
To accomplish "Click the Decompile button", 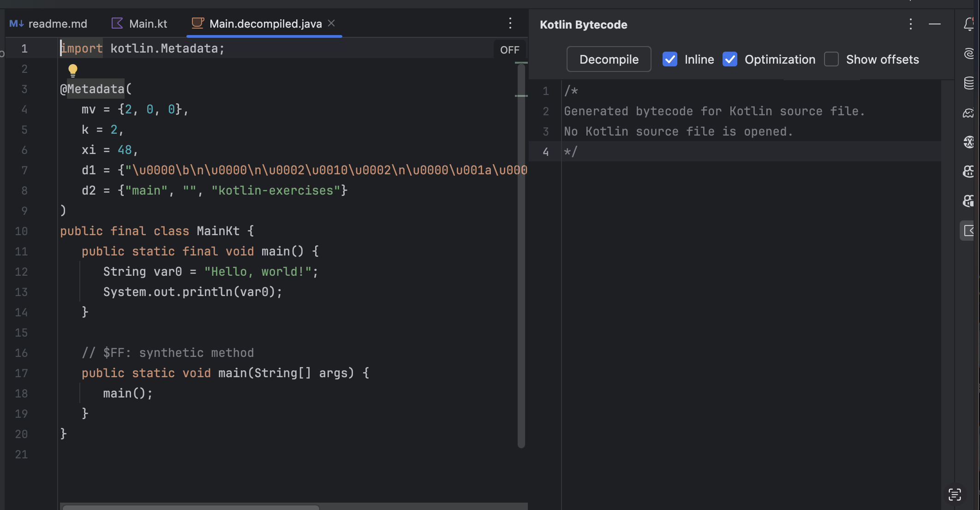I will point(609,59).
